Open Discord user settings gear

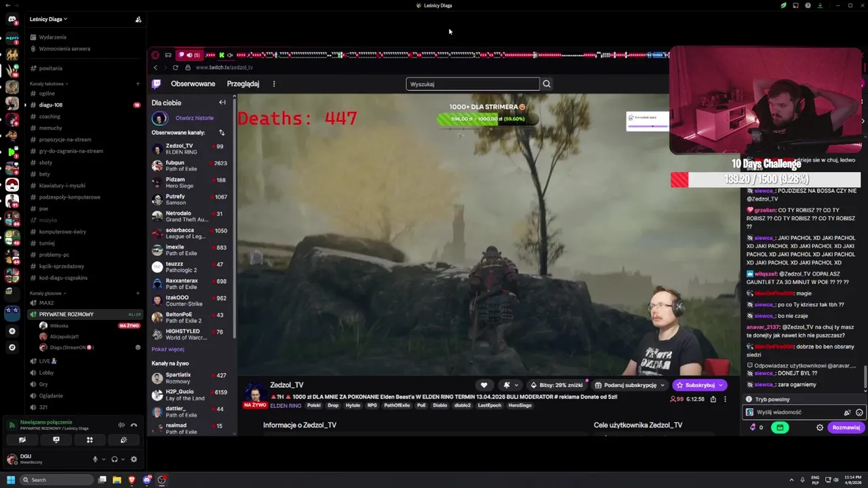[134, 460]
